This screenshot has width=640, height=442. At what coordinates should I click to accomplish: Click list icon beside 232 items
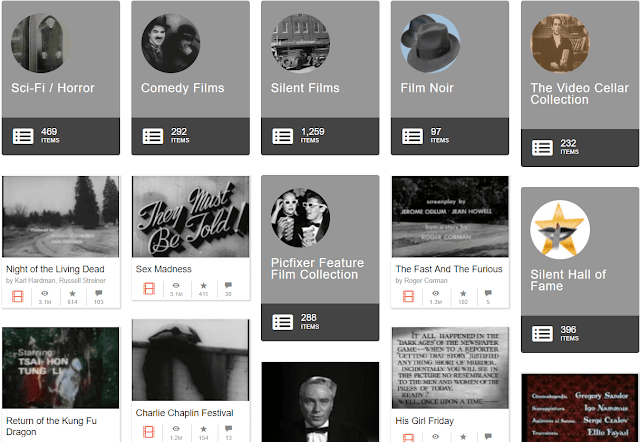[542, 148]
